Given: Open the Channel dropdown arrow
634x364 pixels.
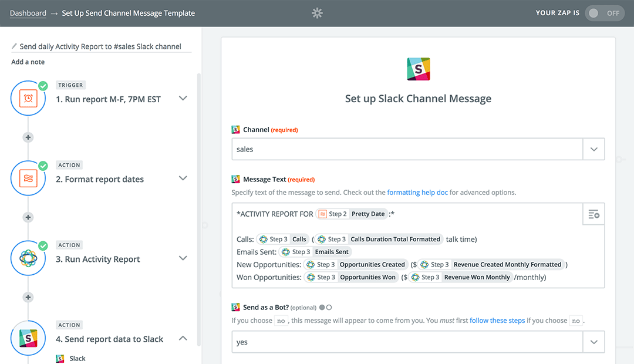Looking at the screenshot, I should (593, 149).
